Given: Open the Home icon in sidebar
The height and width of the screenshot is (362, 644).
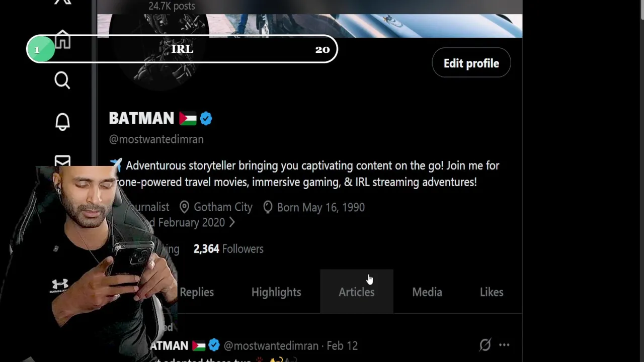Looking at the screenshot, I should [62, 39].
